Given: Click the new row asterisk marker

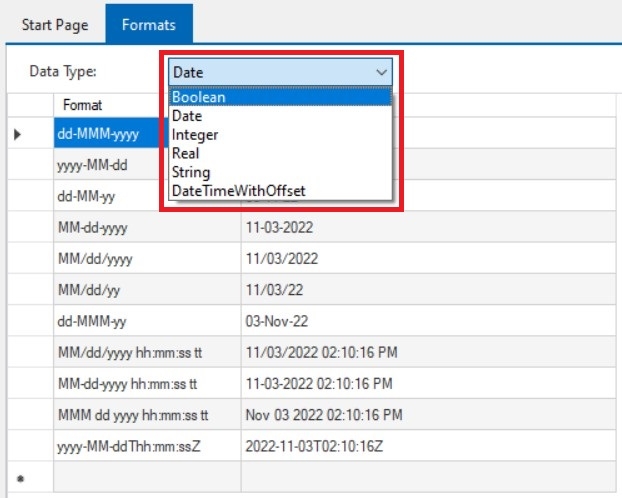Looking at the screenshot, I should pos(18,479).
